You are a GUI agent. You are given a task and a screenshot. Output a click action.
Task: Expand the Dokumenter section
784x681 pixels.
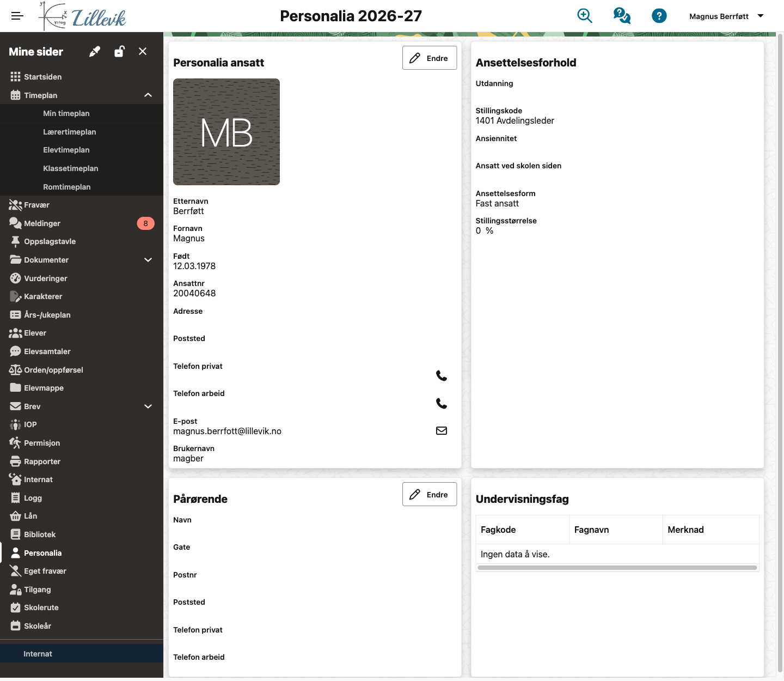tap(148, 260)
